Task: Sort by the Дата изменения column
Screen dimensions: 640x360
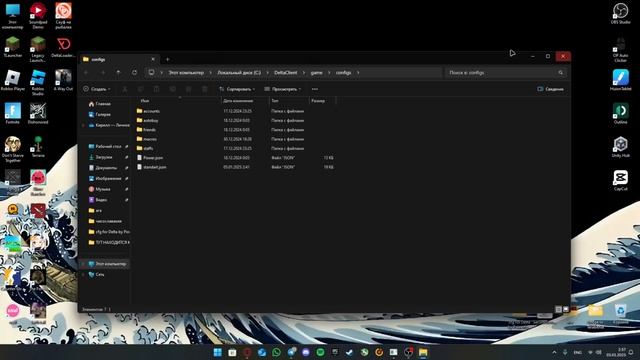Action: (x=245, y=101)
